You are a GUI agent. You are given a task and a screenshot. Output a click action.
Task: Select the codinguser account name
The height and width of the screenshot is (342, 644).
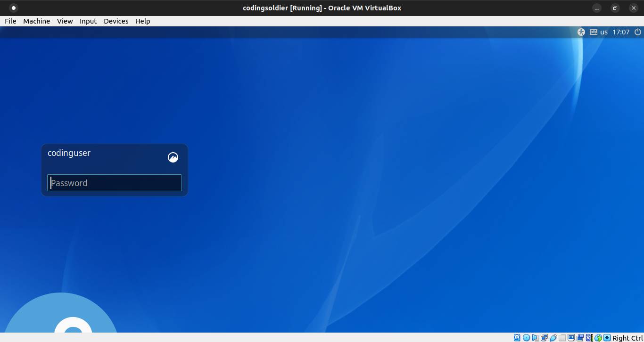[69, 153]
